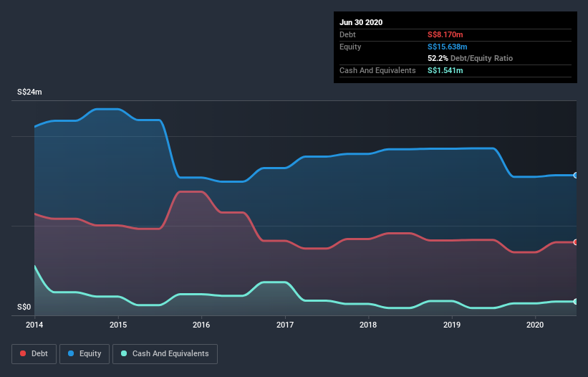This screenshot has height=377, width=588.
Task: Click the blue Equity endpoint marker
Action: [x=576, y=175]
